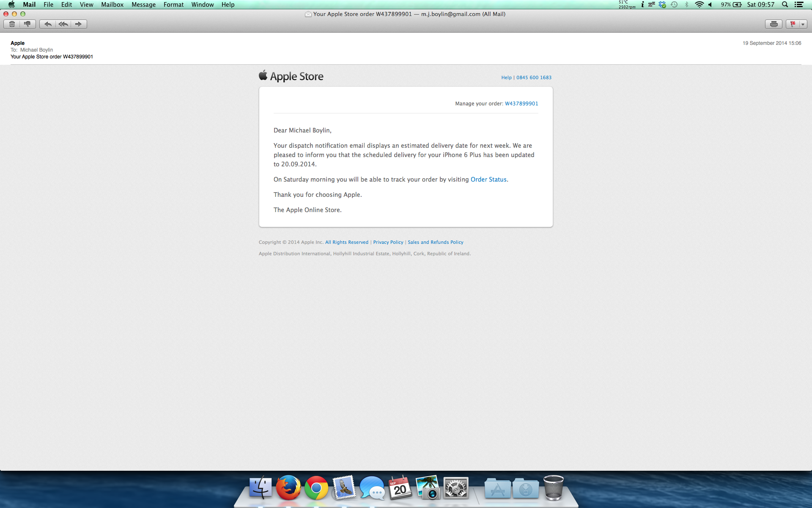Screen dimensions: 812x508
Task: Forward this message with arrow icon
Action: pyautogui.click(x=79, y=24)
